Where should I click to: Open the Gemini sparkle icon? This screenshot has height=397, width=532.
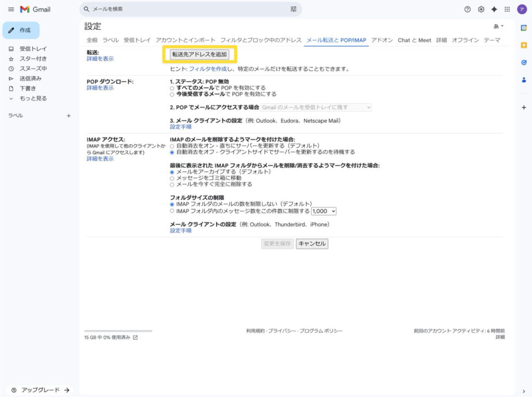pos(494,9)
